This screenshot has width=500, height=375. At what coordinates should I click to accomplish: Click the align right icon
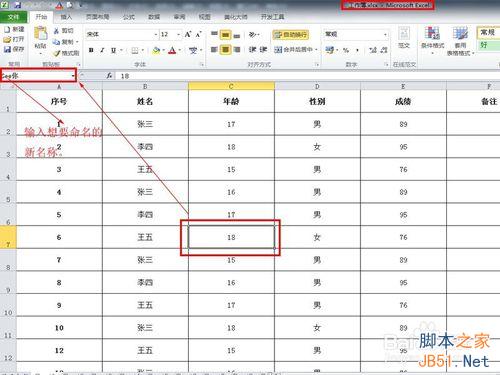click(237, 50)
